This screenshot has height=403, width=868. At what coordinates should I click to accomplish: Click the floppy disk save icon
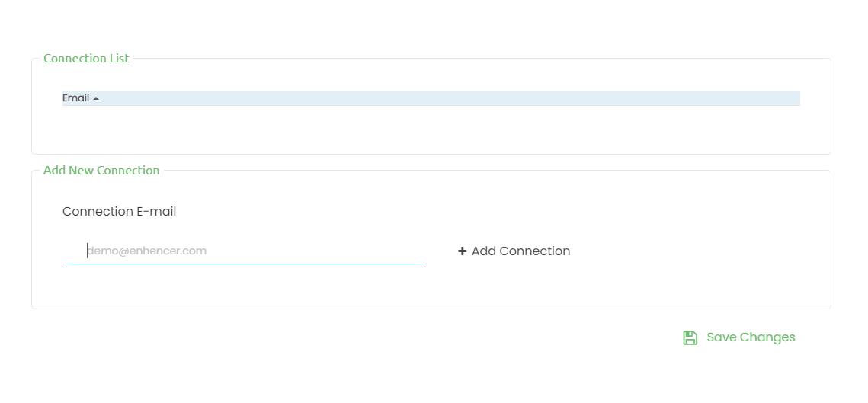tap(690, 337)
